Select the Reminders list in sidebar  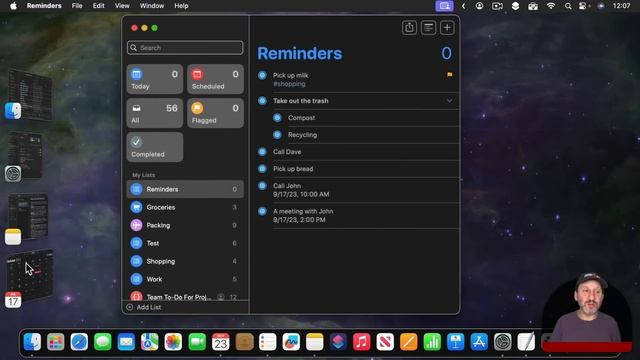coord(185,189)
